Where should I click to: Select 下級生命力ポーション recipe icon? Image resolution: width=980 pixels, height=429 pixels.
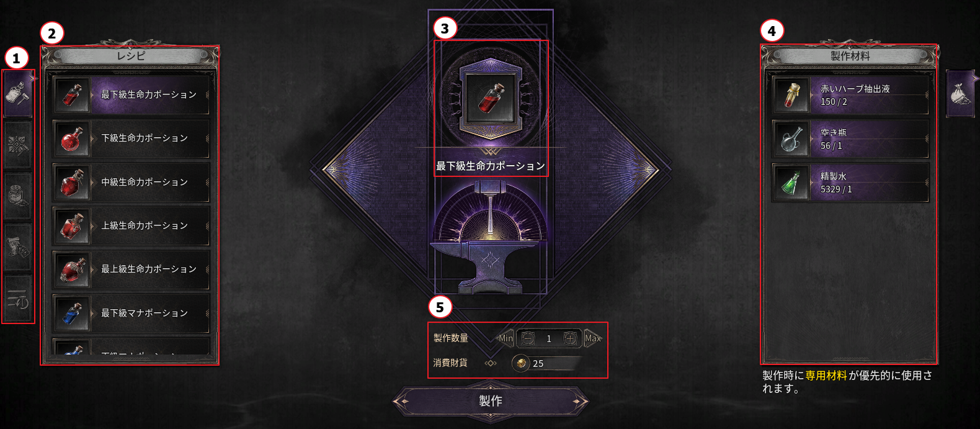click(73, 138)
